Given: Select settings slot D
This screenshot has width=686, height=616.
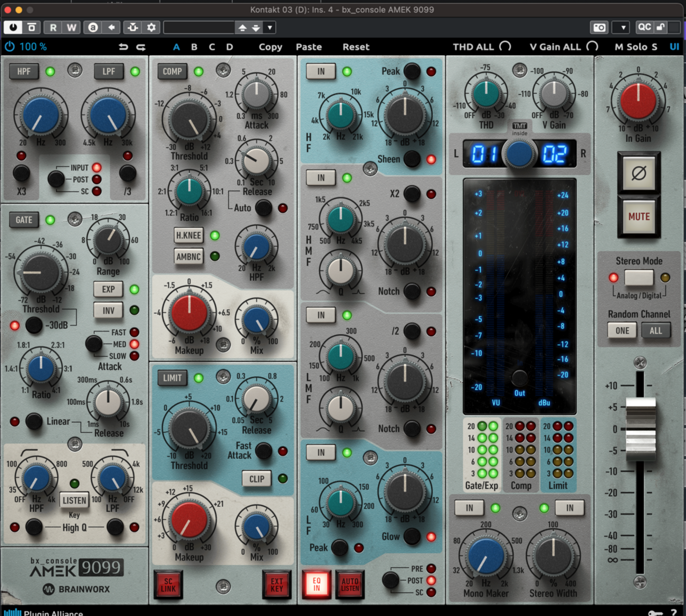Looking at the screenshot, I should click(230, 47).
